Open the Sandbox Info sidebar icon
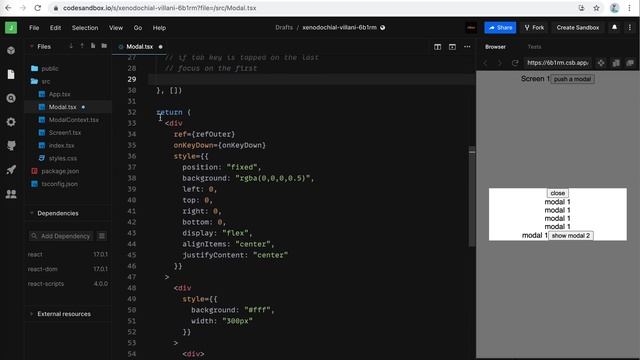The width and height of the screenshot is (640, 360). tap(11, 51)
